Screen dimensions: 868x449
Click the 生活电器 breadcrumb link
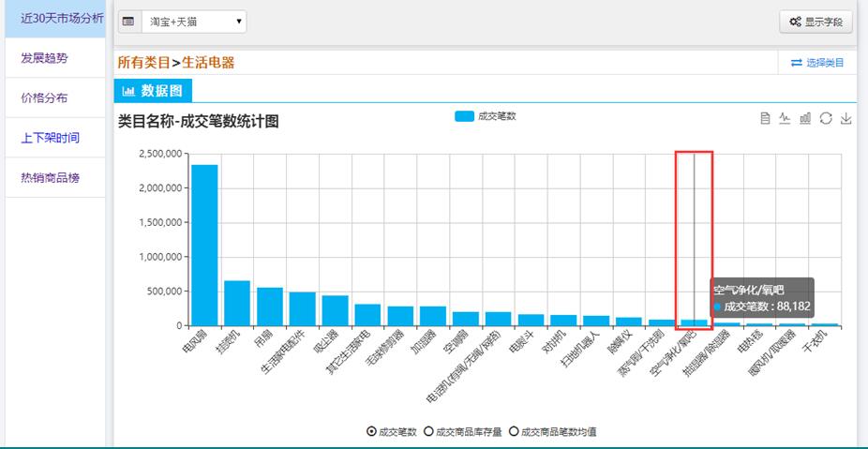[207, 63]
